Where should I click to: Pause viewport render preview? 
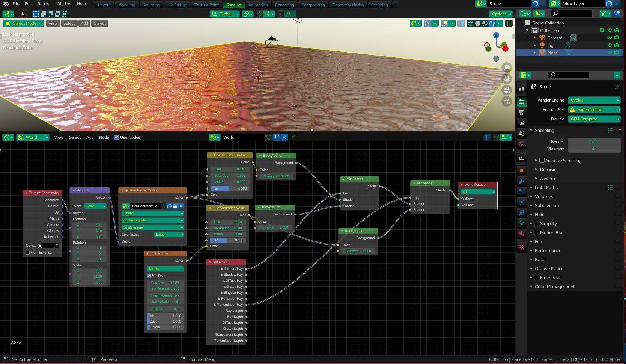[x=509, y=23]
